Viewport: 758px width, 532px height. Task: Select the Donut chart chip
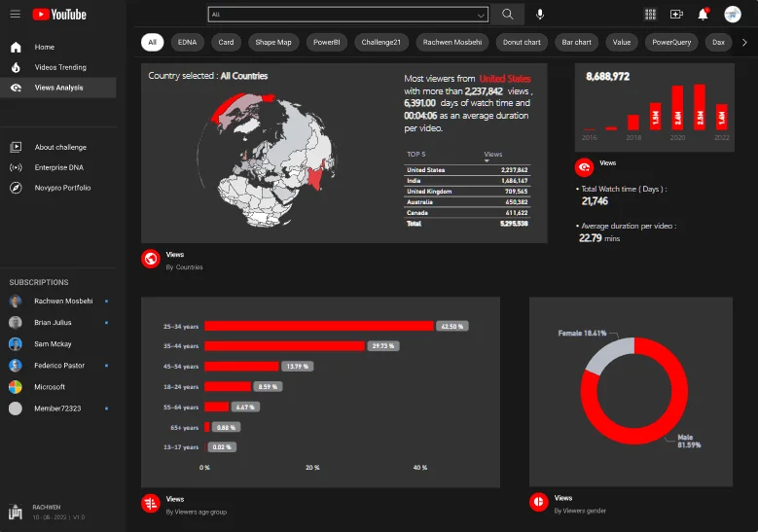coord(522,42)
